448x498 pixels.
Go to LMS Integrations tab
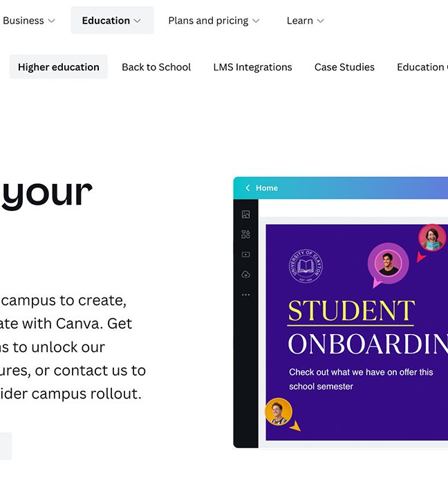[253, 67]
